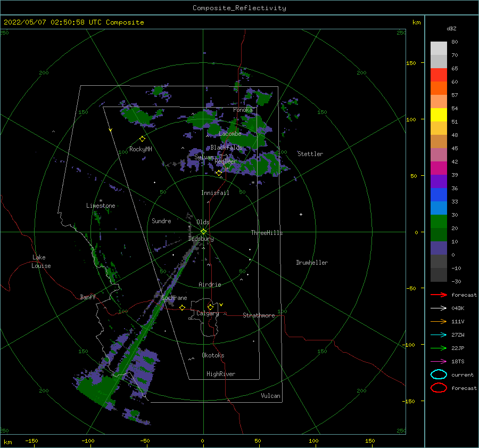Click the yellow diamond marker at radar center
The width and height of the screenshot is (479, 448).
tap(203, 232)
